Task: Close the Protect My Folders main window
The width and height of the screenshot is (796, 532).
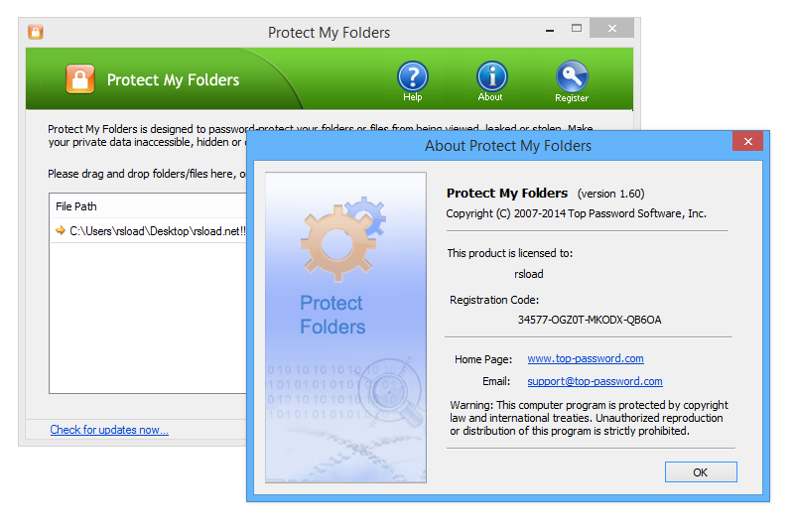Action: (611, 29)
